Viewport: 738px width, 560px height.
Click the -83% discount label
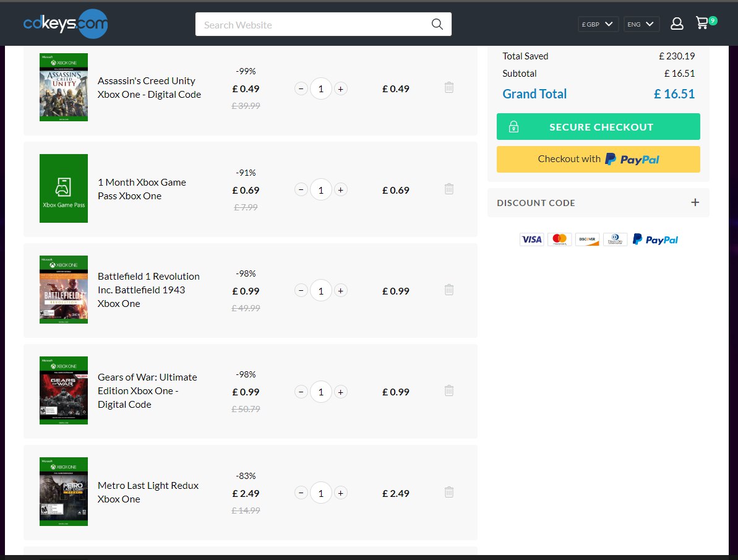point(246,476)
